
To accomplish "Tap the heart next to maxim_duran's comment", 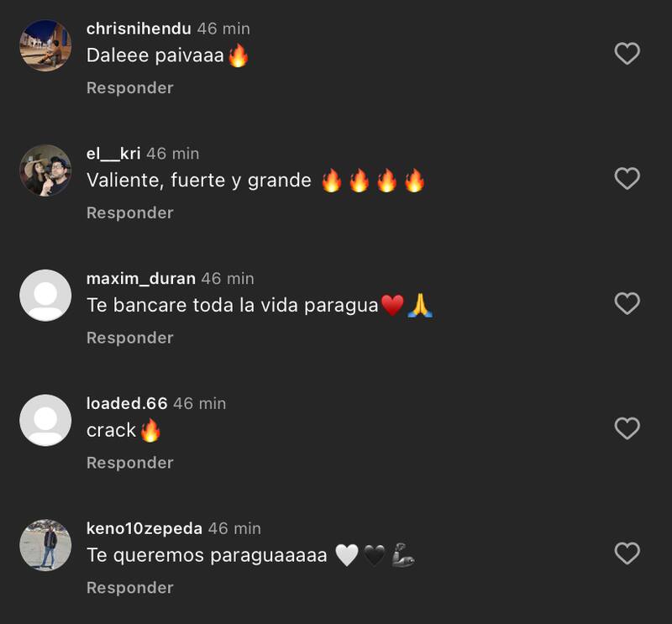I will [627, 303].
